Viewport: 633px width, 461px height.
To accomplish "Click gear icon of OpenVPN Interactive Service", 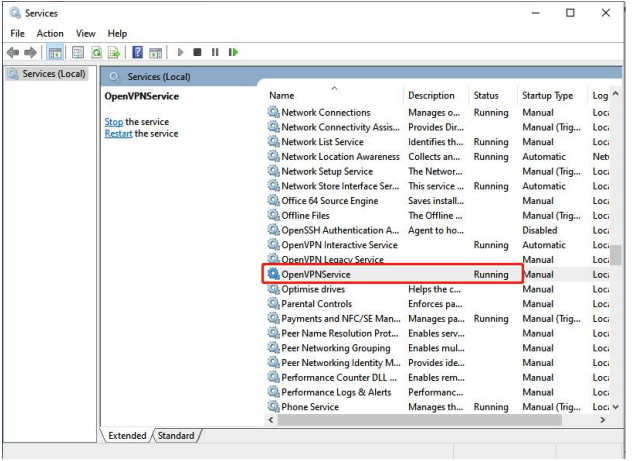I will pyautogui.click(x=273, y=245).
